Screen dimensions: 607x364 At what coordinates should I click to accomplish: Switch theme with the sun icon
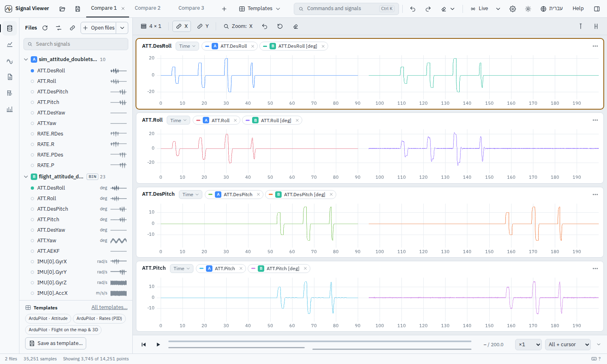click(528, 8)
